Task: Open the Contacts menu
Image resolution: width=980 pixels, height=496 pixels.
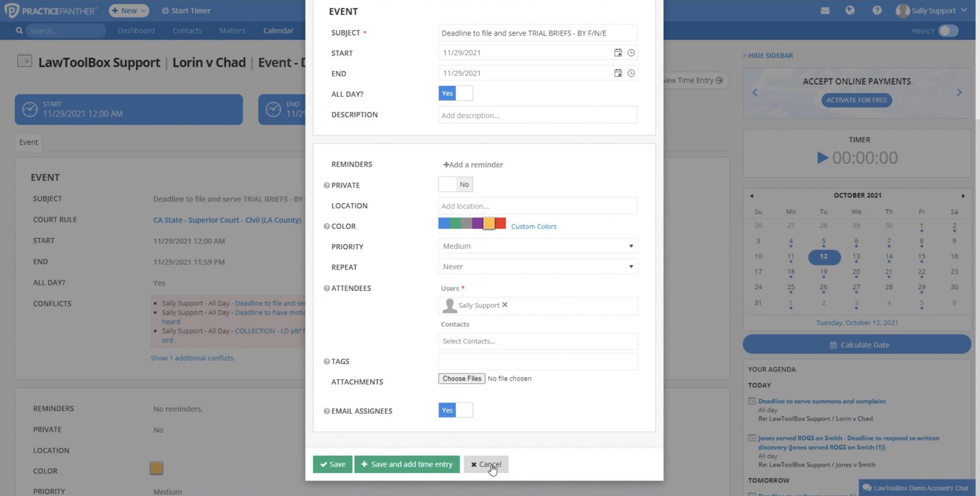Action: click(x=187, y=31)
